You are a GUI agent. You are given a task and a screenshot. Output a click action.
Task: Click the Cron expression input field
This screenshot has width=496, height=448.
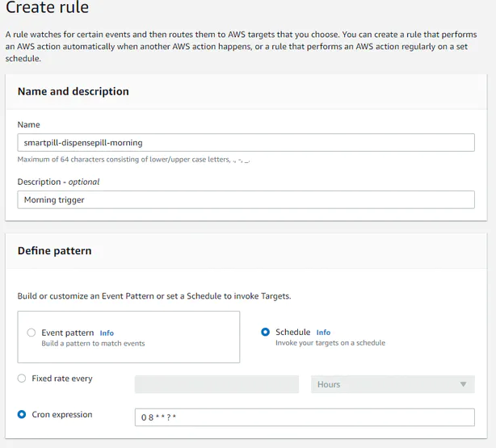click(305, 417)
